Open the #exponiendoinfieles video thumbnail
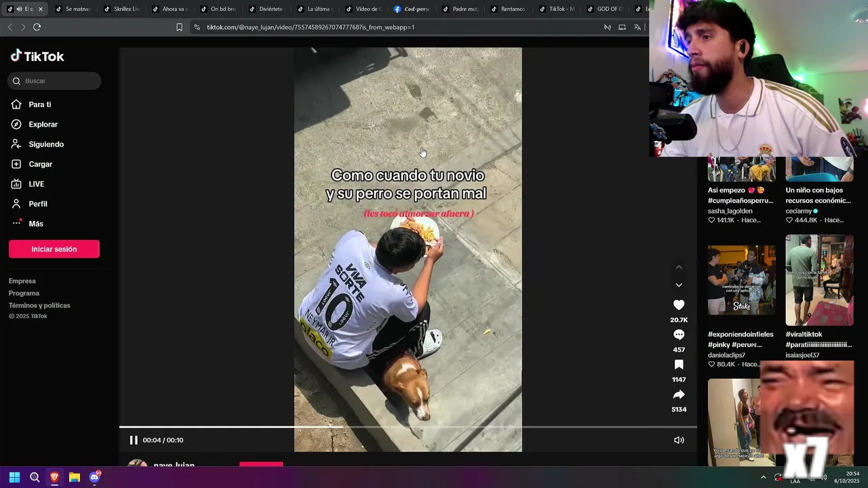 click(x=741, y=280)
